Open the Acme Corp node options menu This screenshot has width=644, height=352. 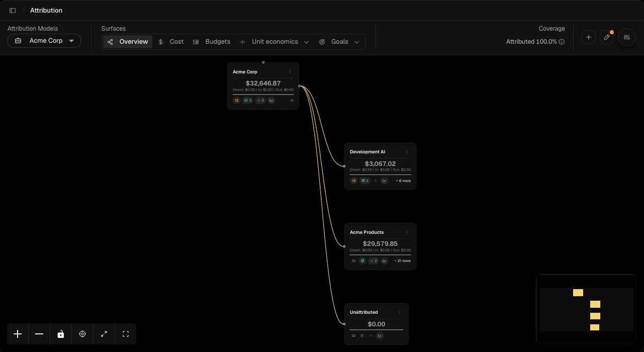coord(290,72)
